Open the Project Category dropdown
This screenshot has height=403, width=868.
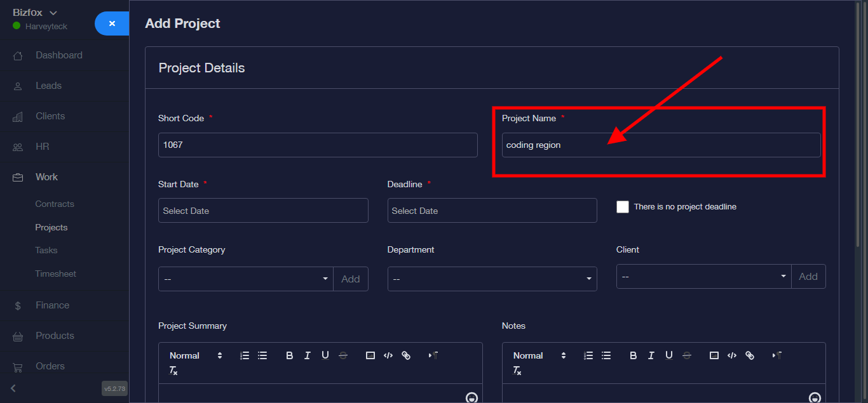(245, 279)
